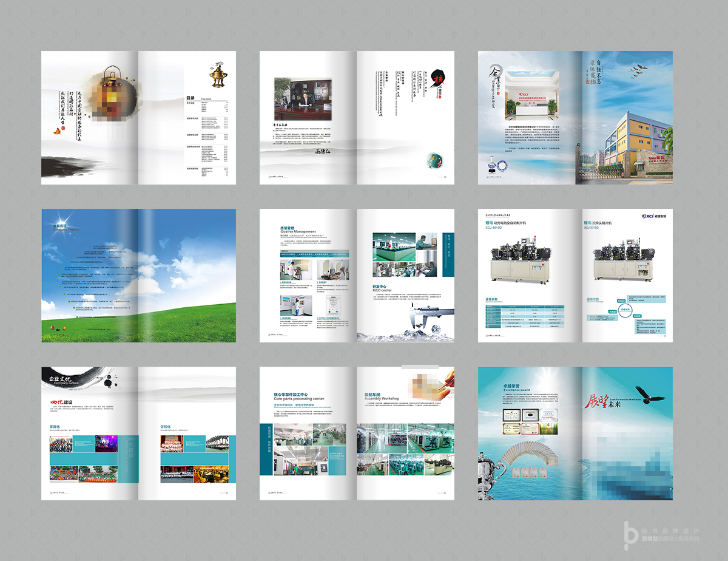Click the Assembly Workshop heading
Image resolution: width=728 pixels, height=561 pixels.
tap(381, 396)
